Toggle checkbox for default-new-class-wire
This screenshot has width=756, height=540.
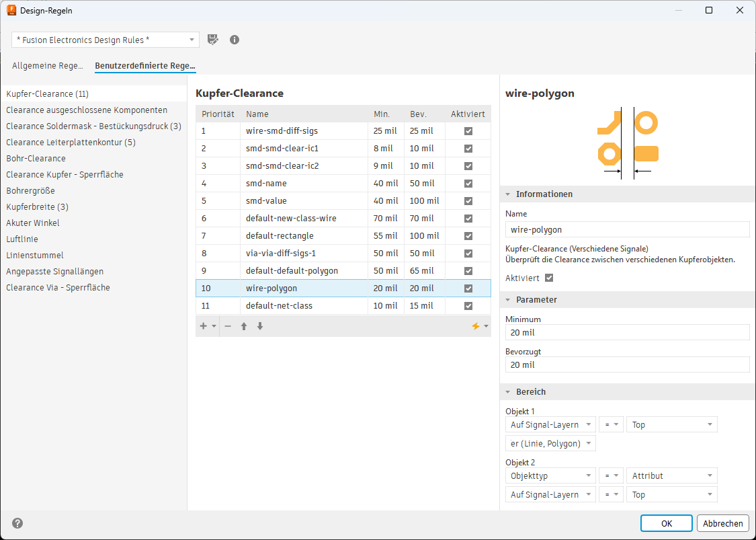coord(468,219)
